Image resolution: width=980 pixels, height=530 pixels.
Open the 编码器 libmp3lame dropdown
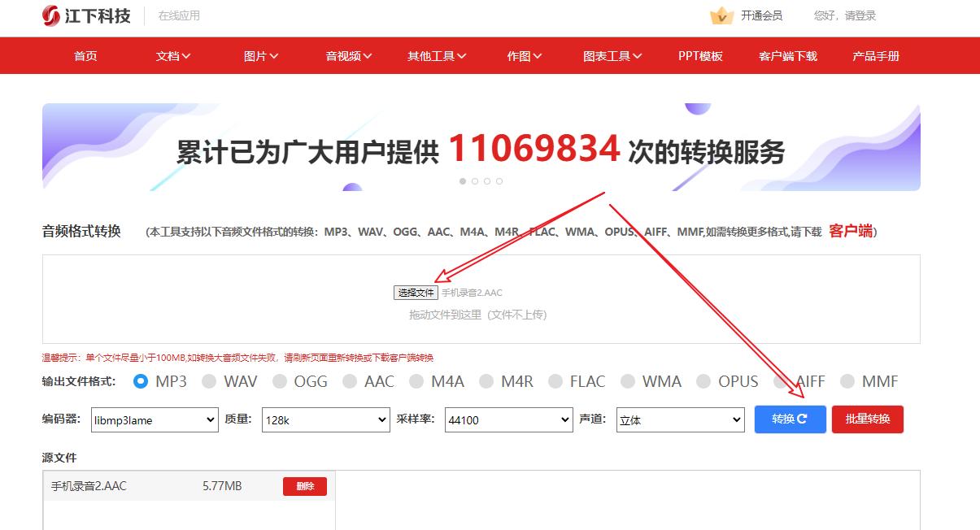155,420
